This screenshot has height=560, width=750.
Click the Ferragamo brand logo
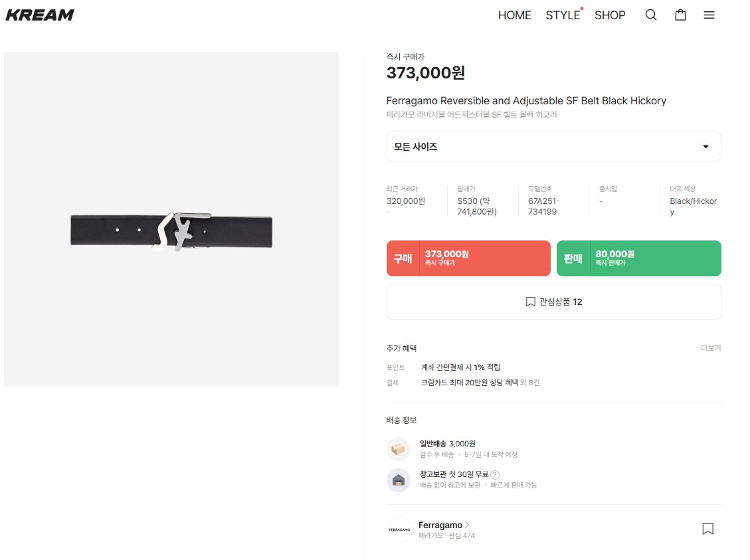[399, 529]
